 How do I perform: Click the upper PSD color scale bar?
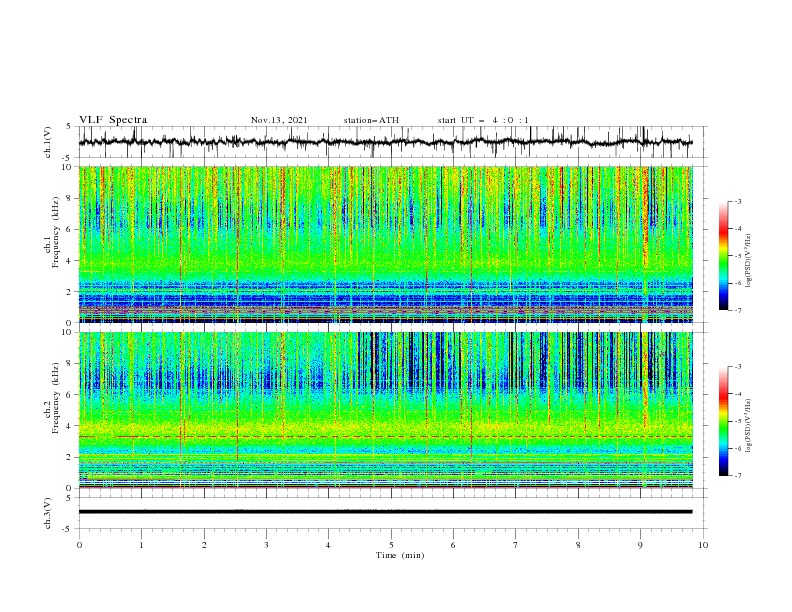pyautogui.click(x=724, y=256)
